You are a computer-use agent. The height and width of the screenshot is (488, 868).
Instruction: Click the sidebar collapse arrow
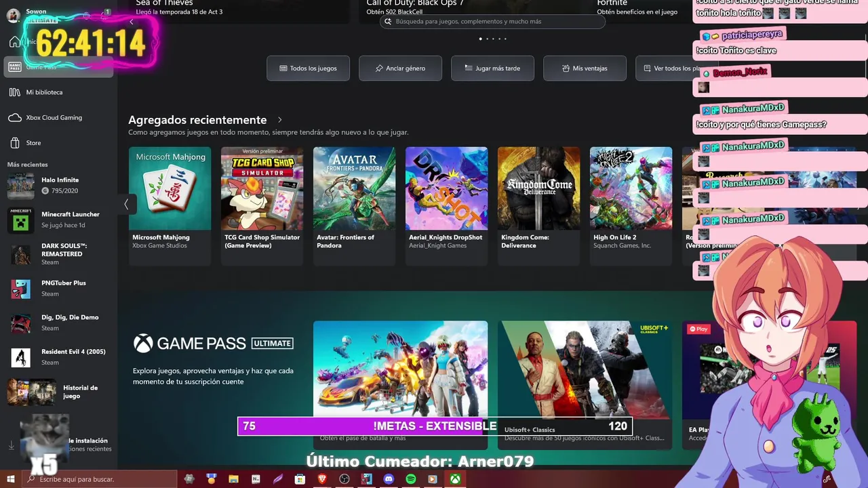tap(132, 22)
